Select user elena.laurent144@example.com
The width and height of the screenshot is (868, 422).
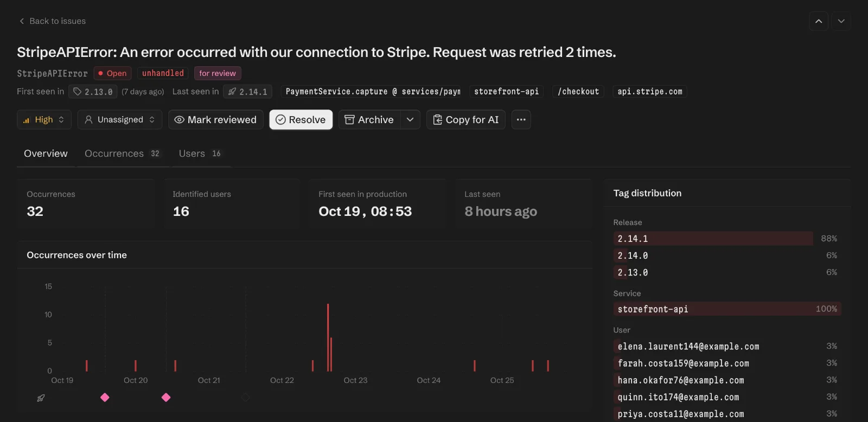pos(727,347)
